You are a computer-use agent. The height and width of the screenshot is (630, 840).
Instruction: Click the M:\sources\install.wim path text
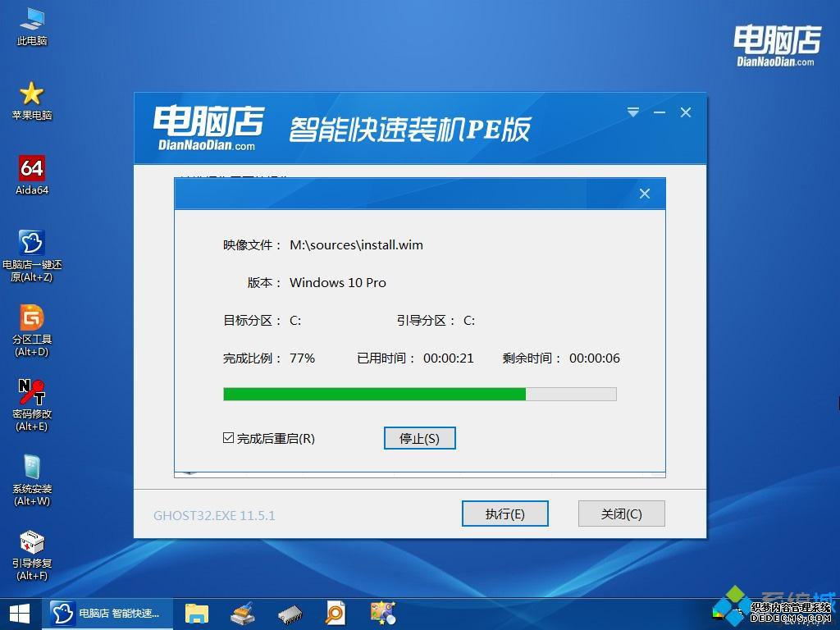356,245
